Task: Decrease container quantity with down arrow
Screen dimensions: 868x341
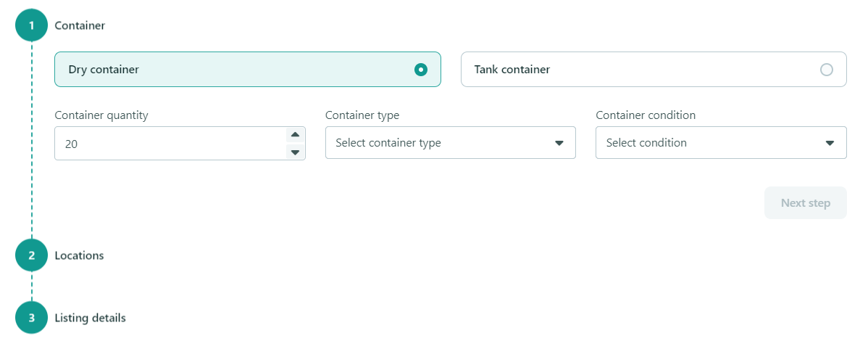Action: (295, 152)
